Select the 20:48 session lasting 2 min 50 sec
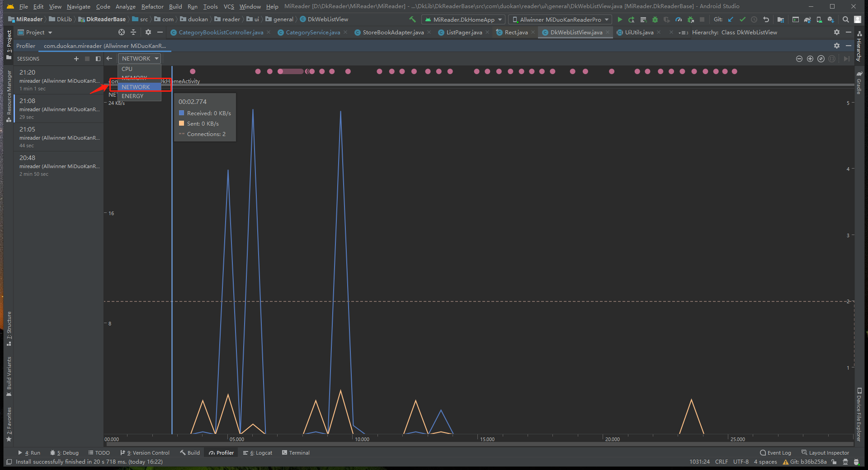The height and width of the screenshot is (470, 868). point(59,165)
